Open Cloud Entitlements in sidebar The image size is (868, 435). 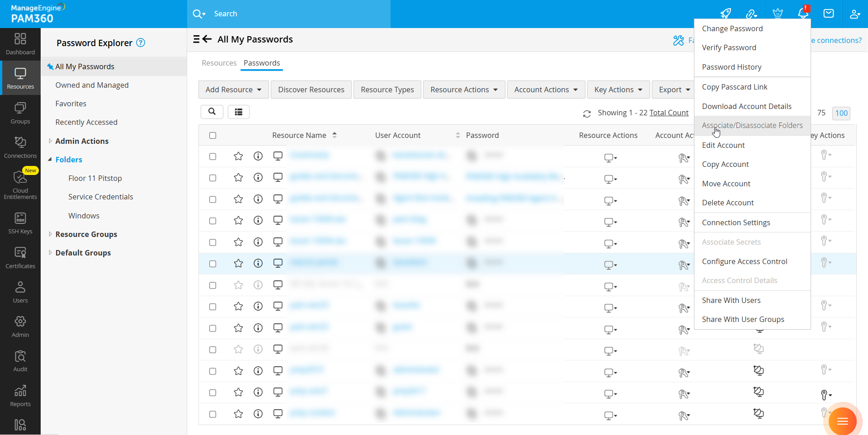click(20, 184)
